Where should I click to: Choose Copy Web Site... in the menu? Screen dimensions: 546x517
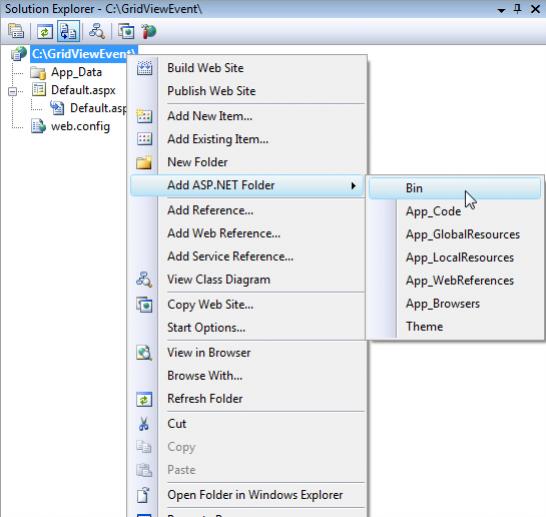click(x=210, y=305)
